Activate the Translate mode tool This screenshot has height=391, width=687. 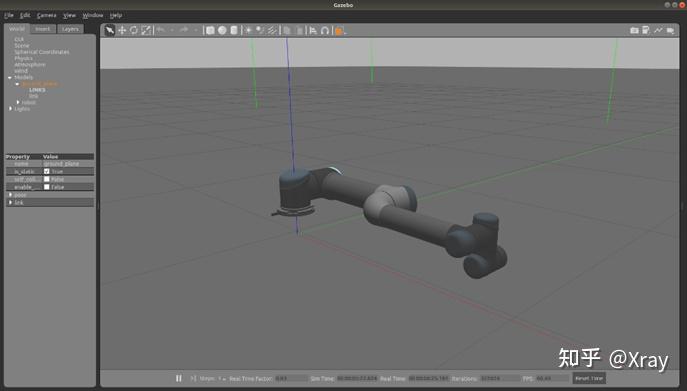tap(122, 30)
